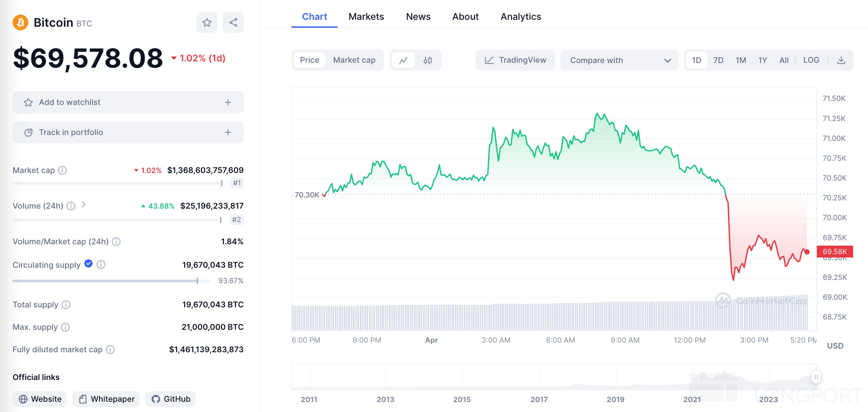This screenshot has height=412, width=868.
Task: Expand Add to watchlist plus
Action: point(228,102)
